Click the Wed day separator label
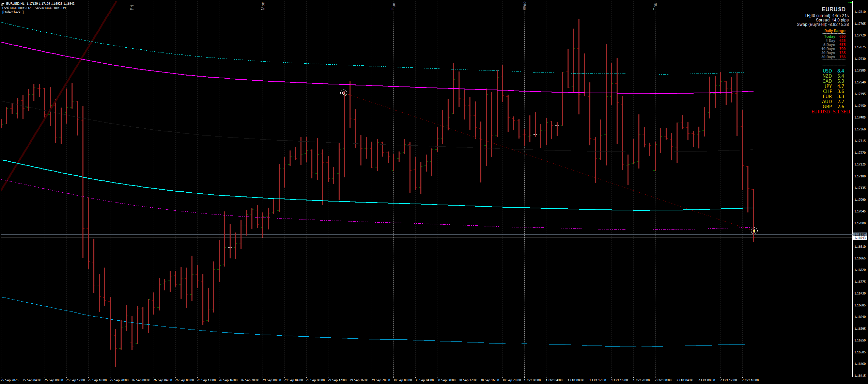The height and width of the screenshot is (384, 868). coord(525,6)
